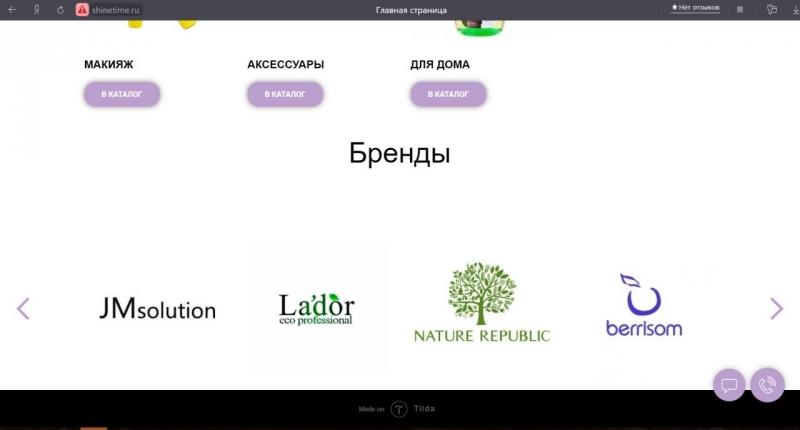Select the berrisom brand logo
Viewport: 800px width, 430px height.
tap(644, 305)
